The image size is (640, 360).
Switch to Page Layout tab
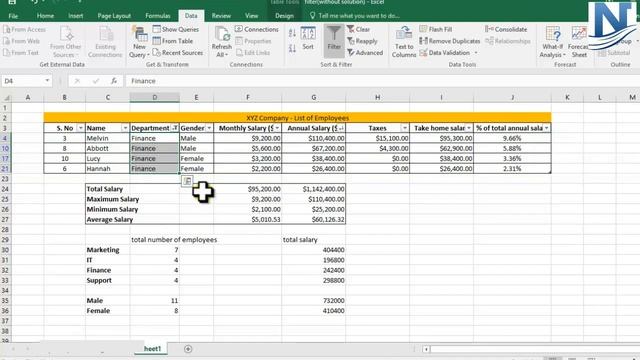click(x=114, y=16)
